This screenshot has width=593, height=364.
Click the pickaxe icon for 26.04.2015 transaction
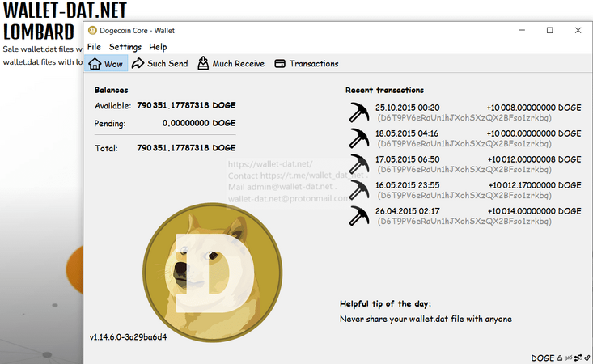pos(358,216)
